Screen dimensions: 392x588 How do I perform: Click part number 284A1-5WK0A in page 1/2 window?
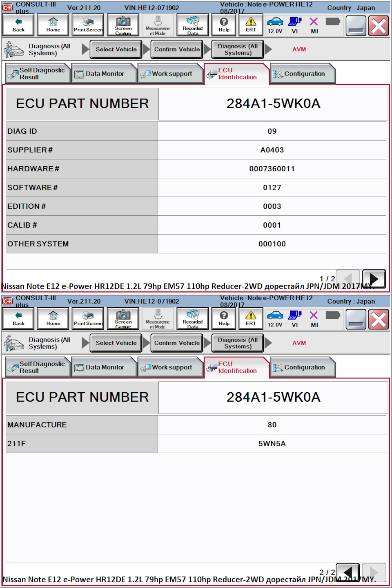tap(273, 104)
